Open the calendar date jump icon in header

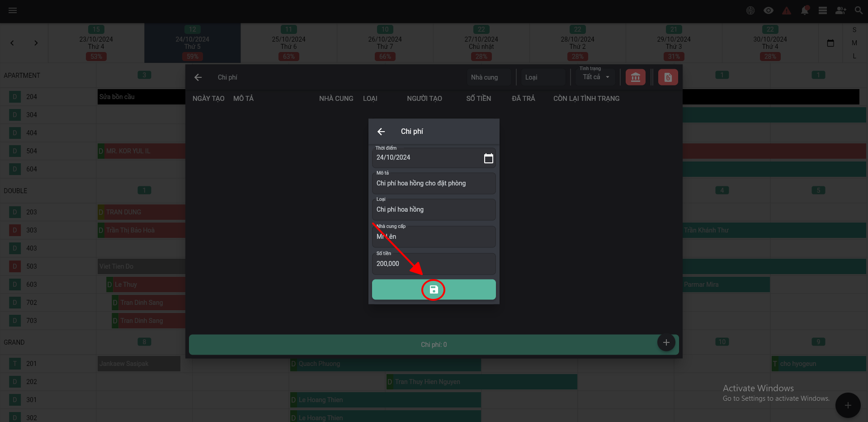point(830,43)
